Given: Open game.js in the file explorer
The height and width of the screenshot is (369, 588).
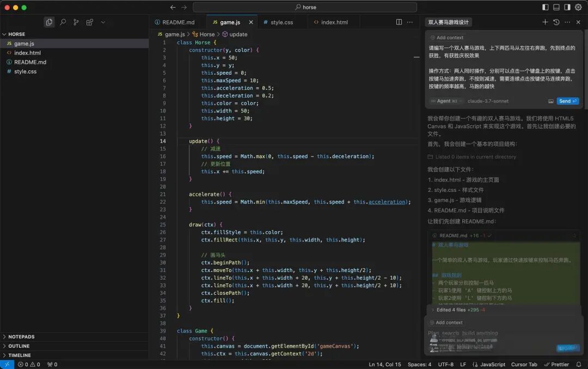Looking at the screenshot, I should 75,44.
